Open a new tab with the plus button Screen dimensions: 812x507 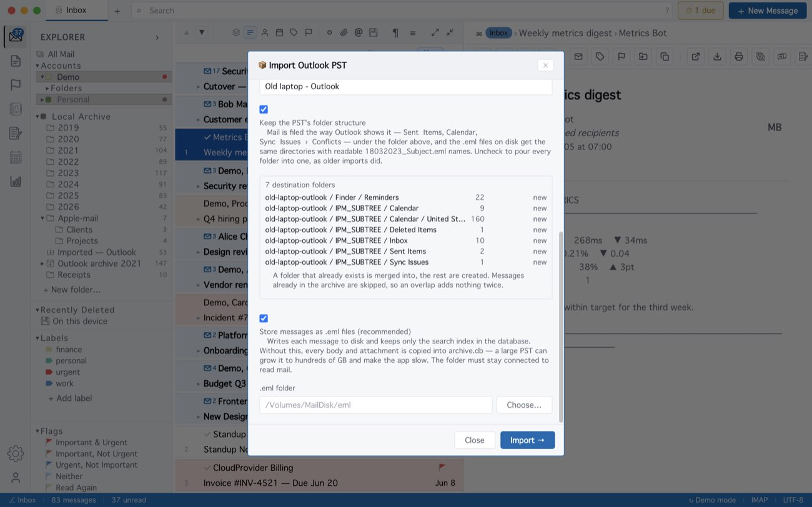[x=117, y=11]
